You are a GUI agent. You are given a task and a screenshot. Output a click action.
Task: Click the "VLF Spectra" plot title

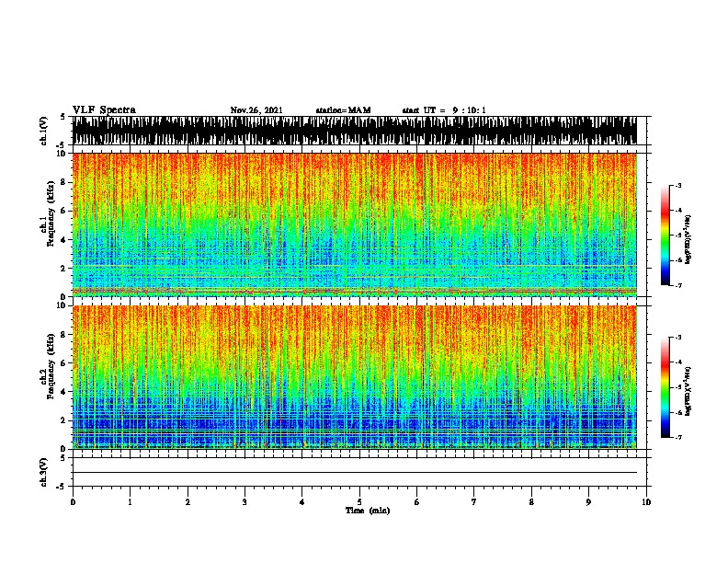click(x=104, y=109)
